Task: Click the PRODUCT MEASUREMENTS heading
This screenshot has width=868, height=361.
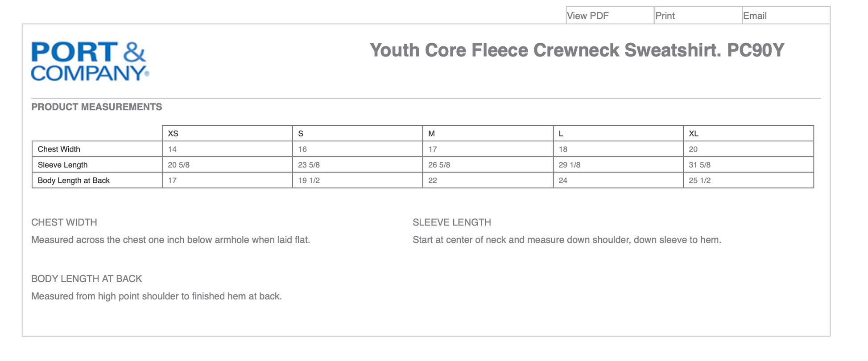Action: (96, 107)
